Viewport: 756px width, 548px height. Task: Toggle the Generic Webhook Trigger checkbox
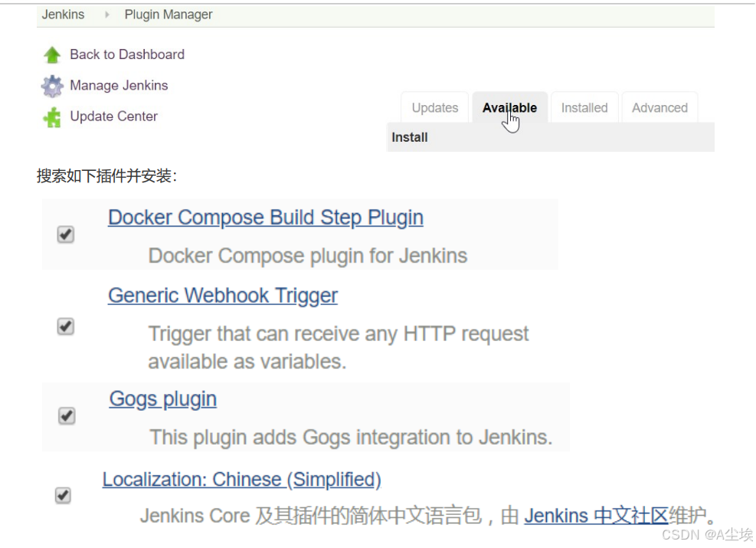click(66, 327)
